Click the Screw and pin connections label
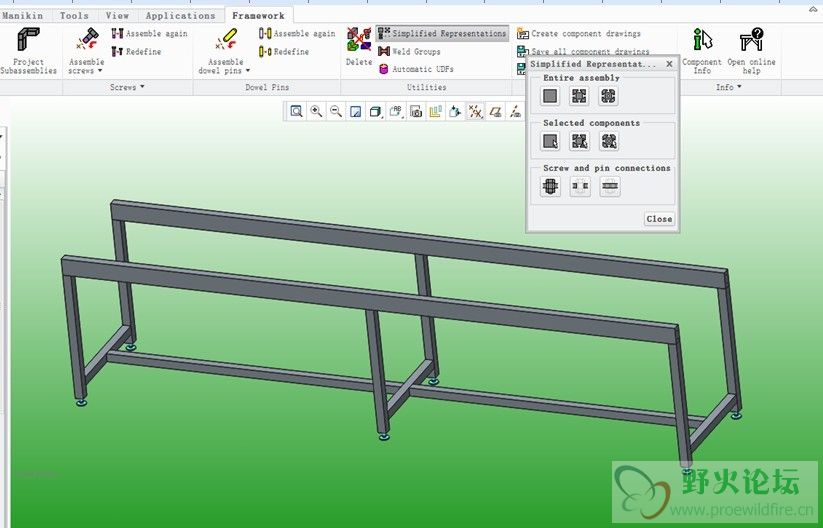The width and height of the screenshot is (823, 528). point(607,168)
